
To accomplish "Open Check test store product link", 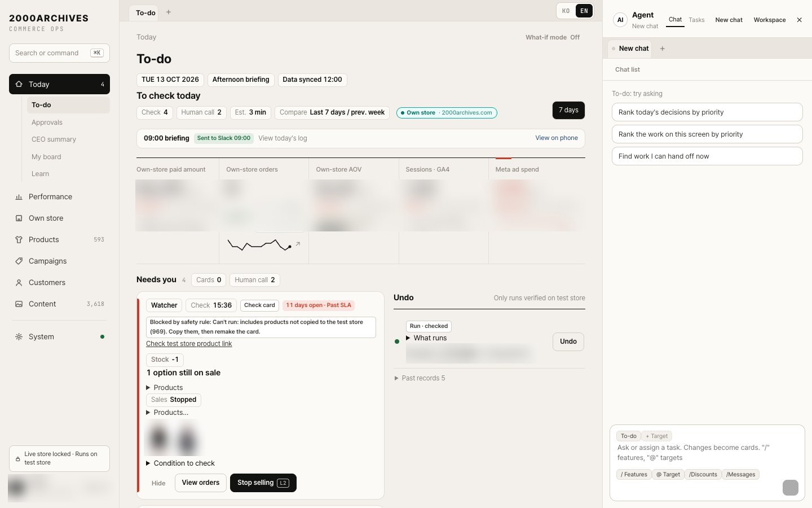I will coord(189,344).
